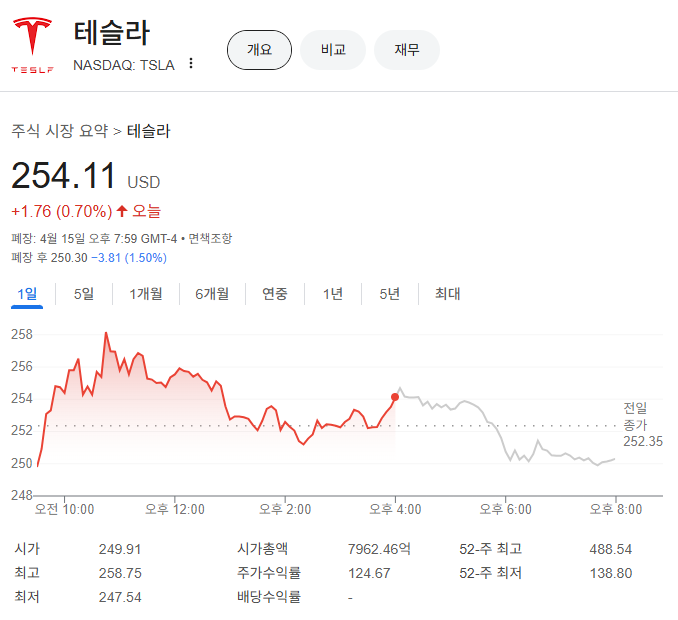
Task: Click the 오전 10:00 axis label
Action: 64,509
